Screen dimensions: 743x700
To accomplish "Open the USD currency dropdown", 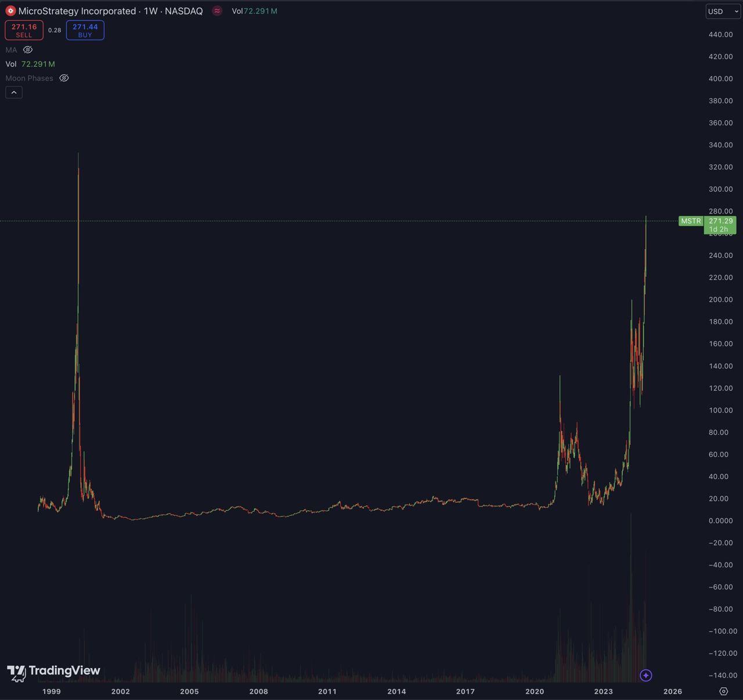I will tap(723, 12).
